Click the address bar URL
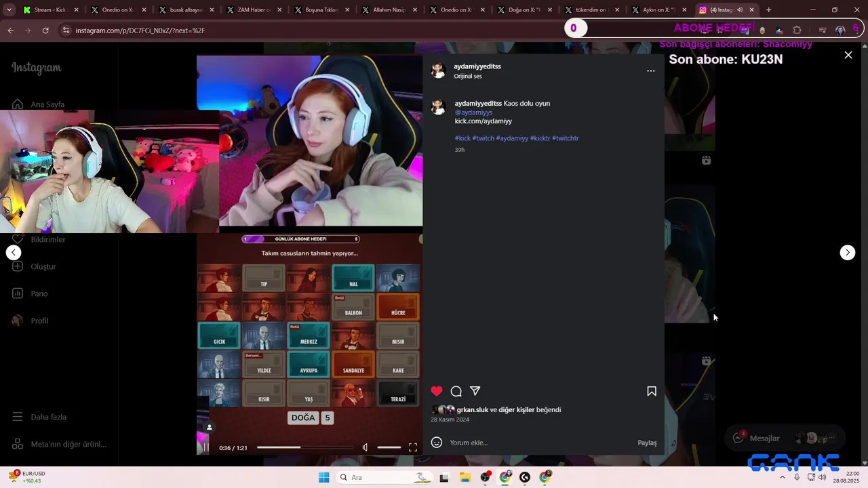This screenshot has height=488, width=868. pos(140,30)
